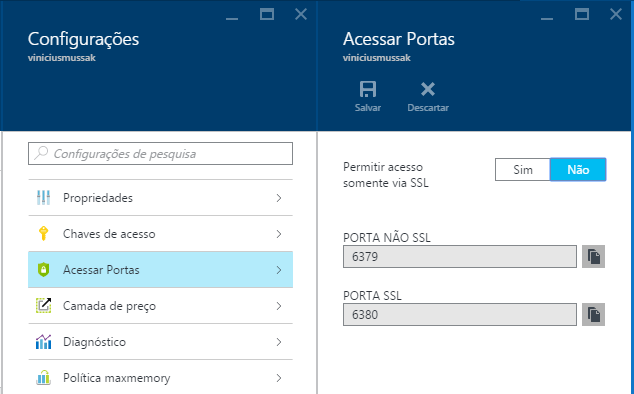634x394 pixels.
Task: Click the PORTA NÃO SSL field showing 6379
Action: (x=460, y=256)
